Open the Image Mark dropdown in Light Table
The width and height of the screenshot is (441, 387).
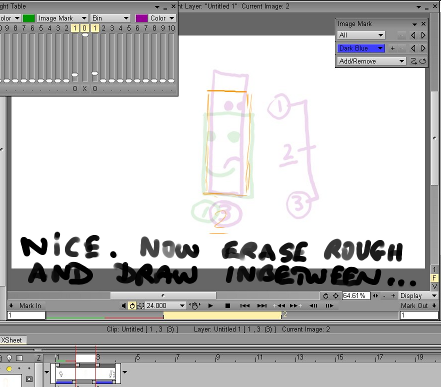click(x=62, y=18)
